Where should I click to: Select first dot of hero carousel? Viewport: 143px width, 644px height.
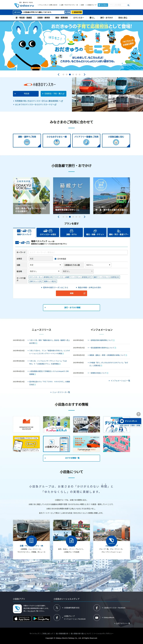pyautogui.click(x=63, y=75)
